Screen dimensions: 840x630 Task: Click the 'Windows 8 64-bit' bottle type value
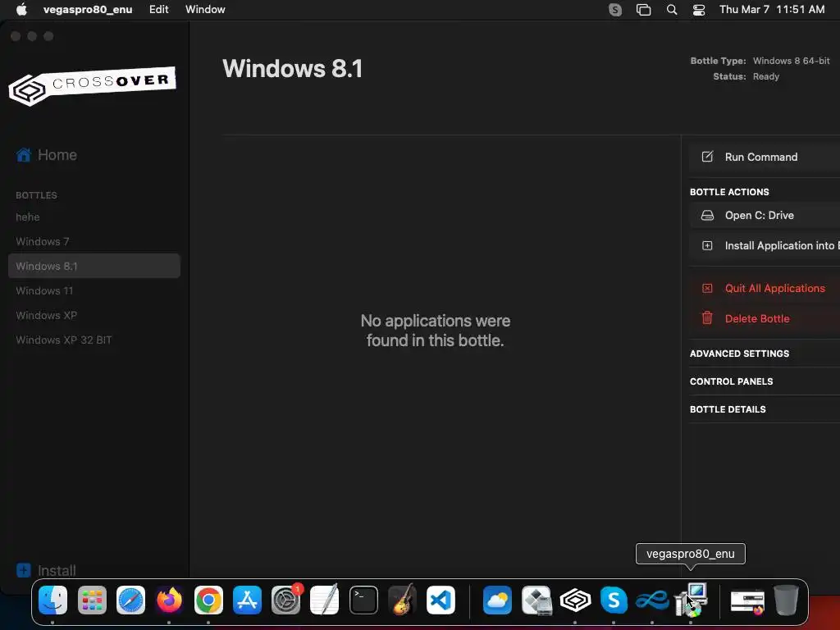pos(792,61)
